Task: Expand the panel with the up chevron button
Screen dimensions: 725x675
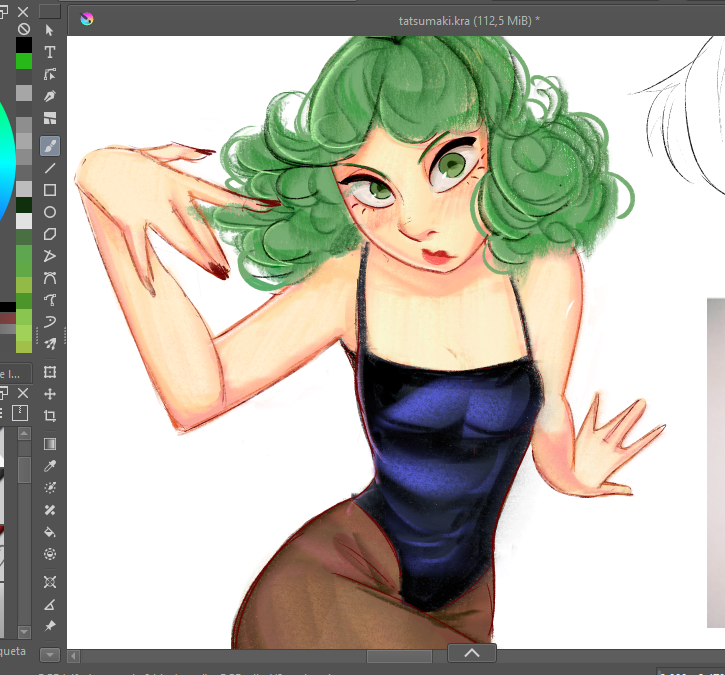Action: 472,653
